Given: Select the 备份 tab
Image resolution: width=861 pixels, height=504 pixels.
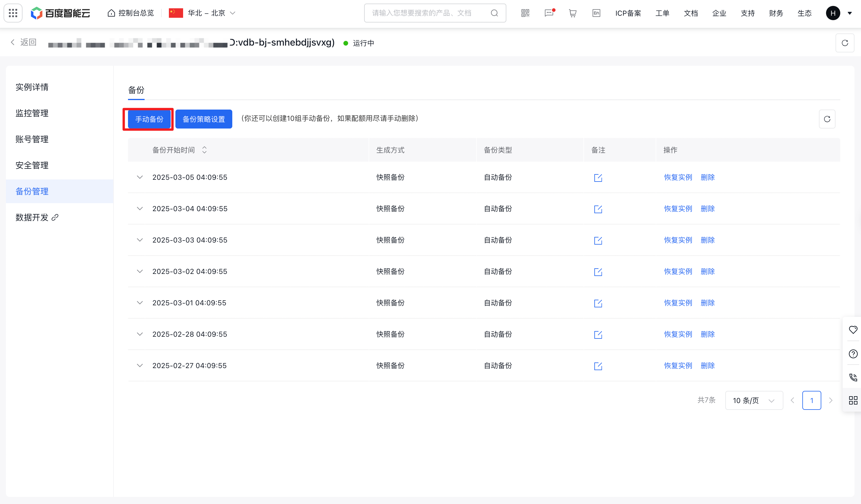Looking at the screenshot, I should (136, 90).
